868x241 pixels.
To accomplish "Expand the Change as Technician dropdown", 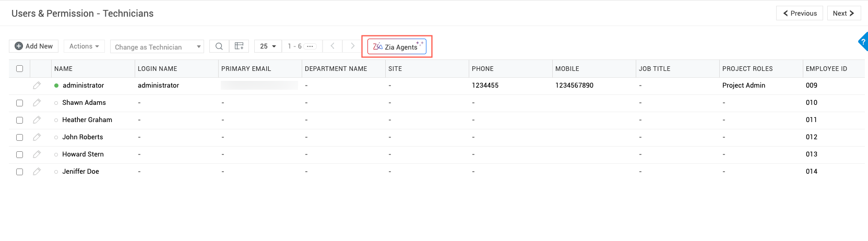I will (x=157, y=47).
